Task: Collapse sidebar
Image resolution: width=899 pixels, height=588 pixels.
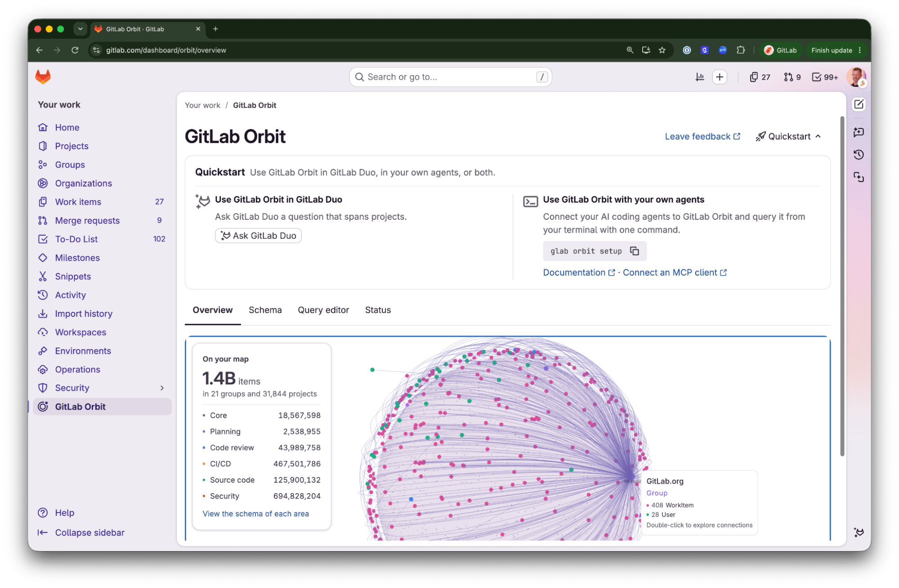Action: pos(81,533)
